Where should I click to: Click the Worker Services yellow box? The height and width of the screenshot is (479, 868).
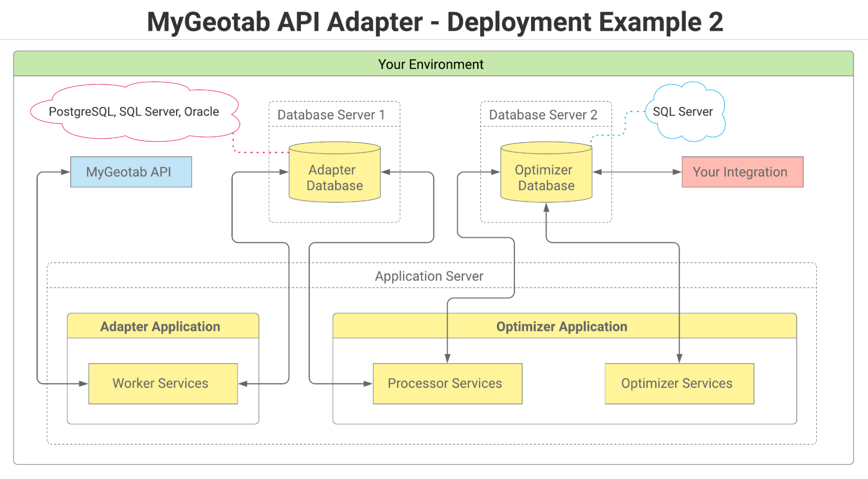[162, 383]
